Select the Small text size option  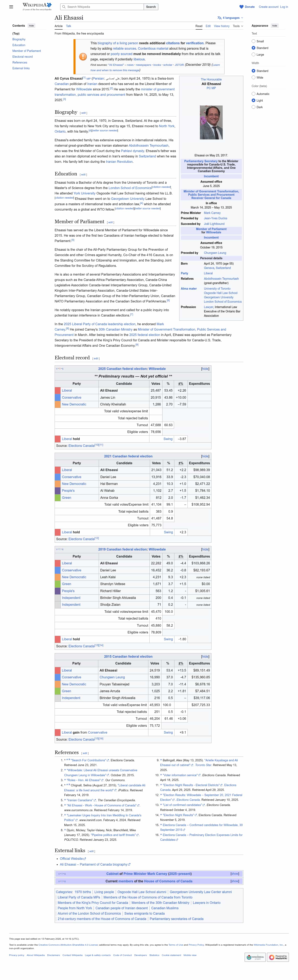pyautogui.click(x=254, y=41)
